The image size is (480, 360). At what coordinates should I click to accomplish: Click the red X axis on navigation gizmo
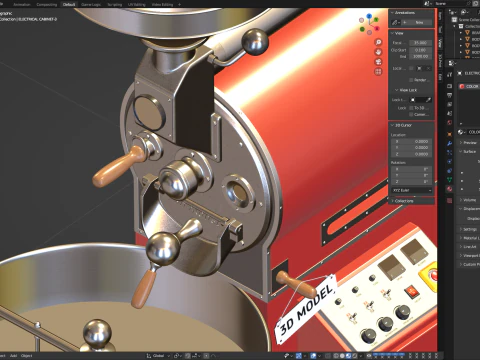pos(377,28)
